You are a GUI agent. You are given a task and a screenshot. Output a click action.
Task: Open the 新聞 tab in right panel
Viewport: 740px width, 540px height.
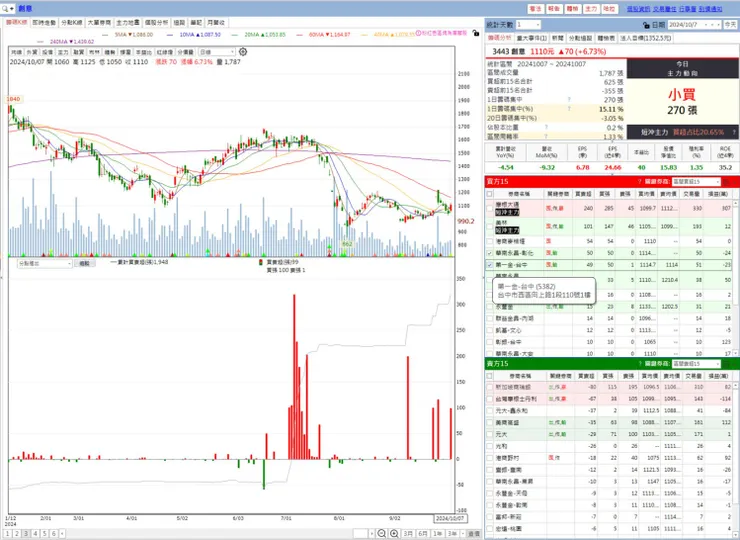point(557,38)
